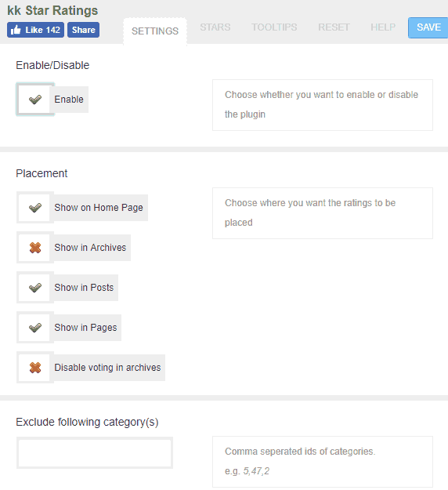Click the Facebook Like thumbs-up button
The width and height of the screenshot is (448, 490).
click(x=35, y=30)
